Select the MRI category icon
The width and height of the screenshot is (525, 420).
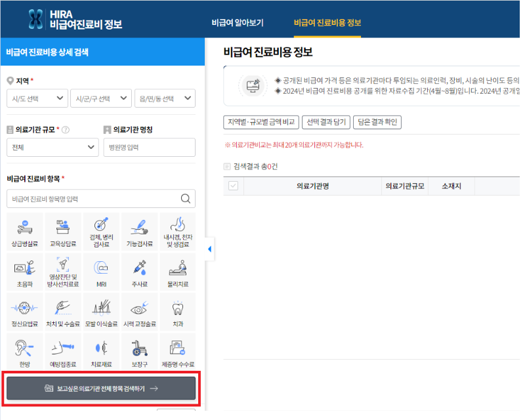point(101,276)
